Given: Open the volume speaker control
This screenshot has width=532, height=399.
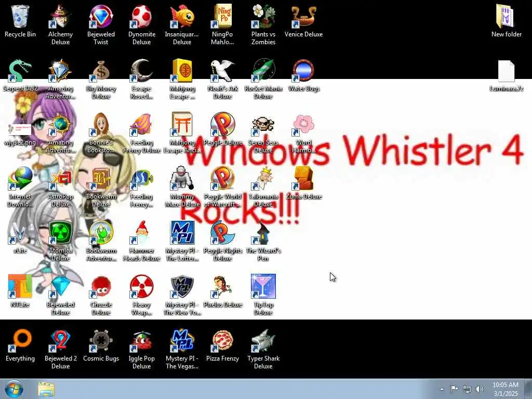Looking at the screenshot, I should pos(480,389).
